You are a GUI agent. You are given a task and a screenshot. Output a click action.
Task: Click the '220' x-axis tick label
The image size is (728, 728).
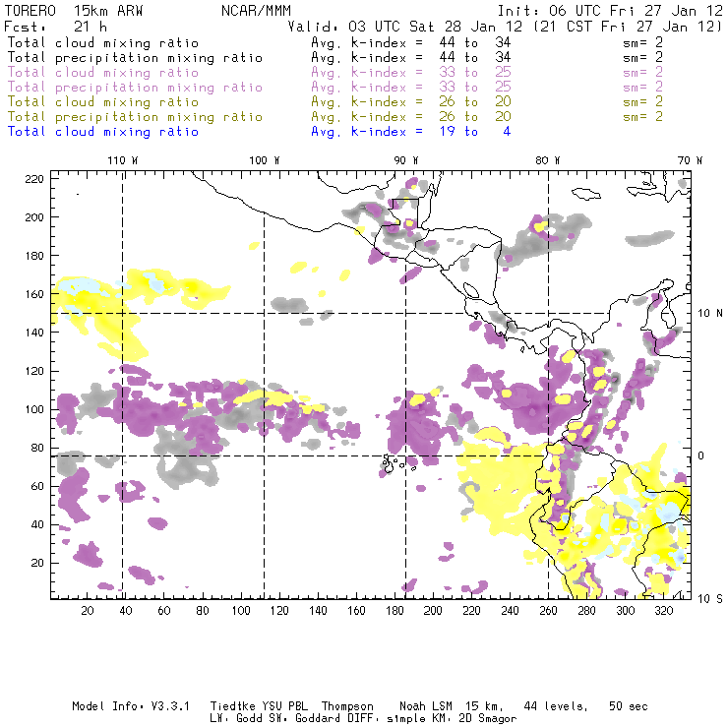471,611
